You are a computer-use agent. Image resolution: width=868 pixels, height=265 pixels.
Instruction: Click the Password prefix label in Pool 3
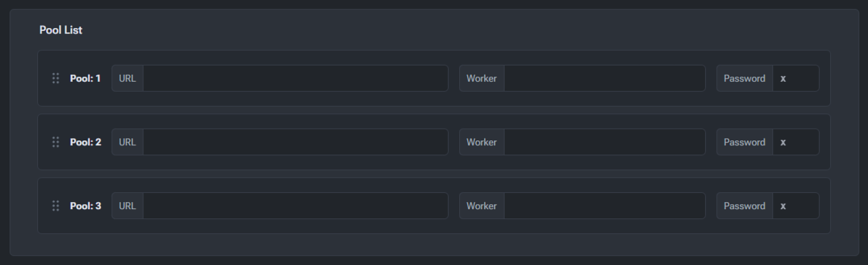(744, 206)
